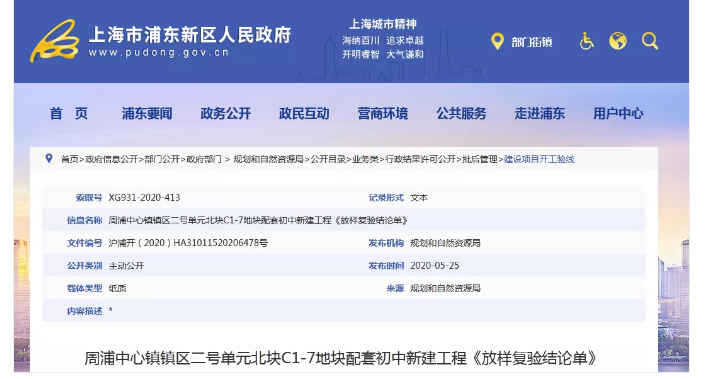Click www.pudong.gov.cn URL text
This screenshot has height=379, width=720.
click(158, 53)
